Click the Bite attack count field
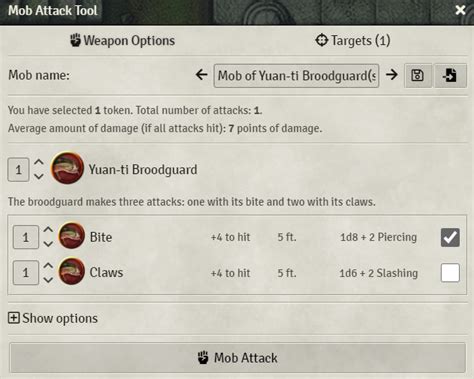The height and width of the screenshot is (379, 474). (x=26, y=237)
